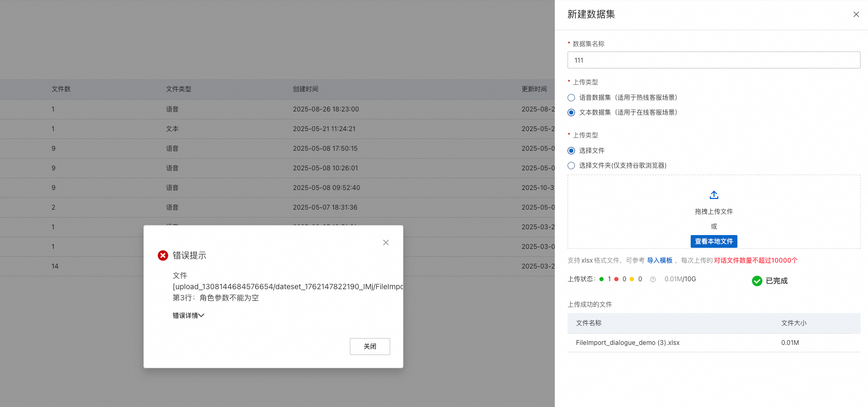Click the red failed dot in 上传状态
This screenshot has width=868, height=407.
[x=616, y=279]
